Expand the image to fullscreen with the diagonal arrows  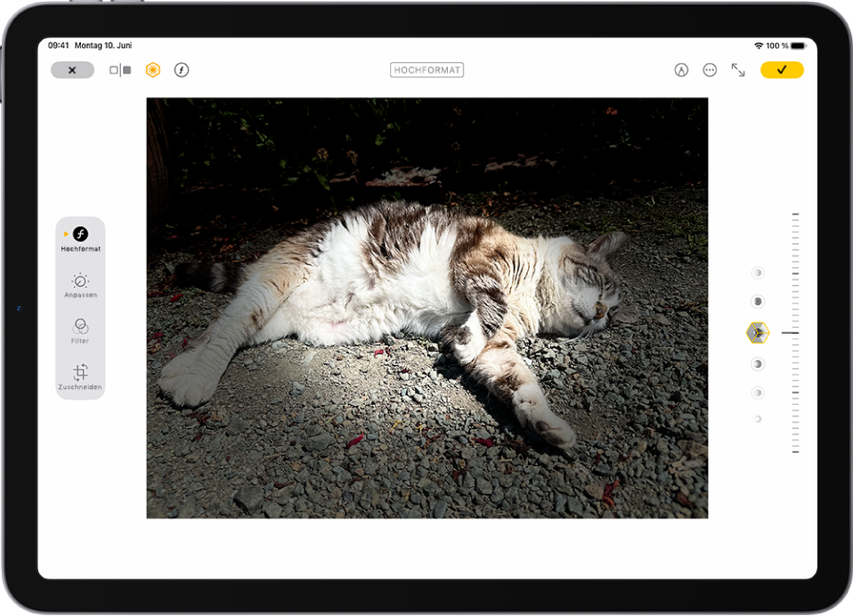(x=740, y=69)
